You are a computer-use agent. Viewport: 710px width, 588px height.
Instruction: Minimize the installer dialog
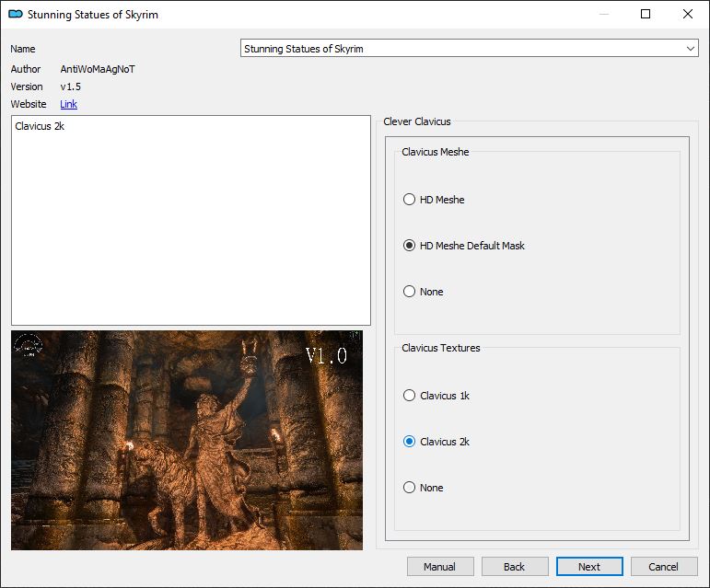click(x=604, y=14)
